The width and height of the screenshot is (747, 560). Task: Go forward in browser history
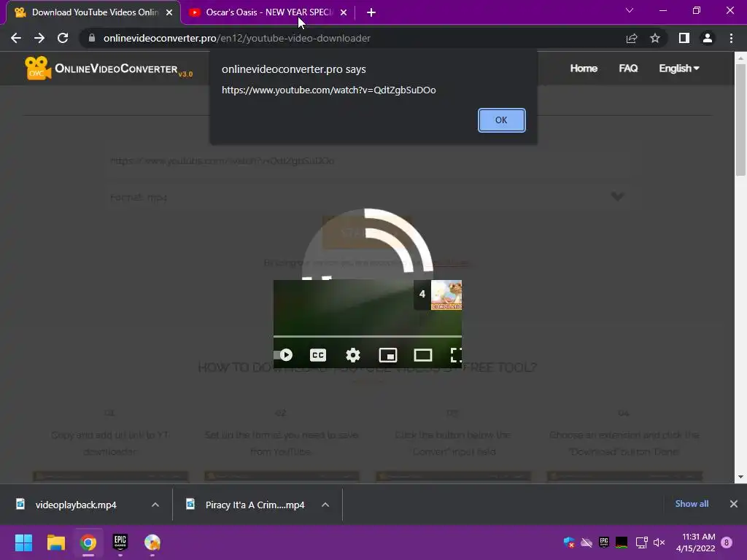[39, 38]
